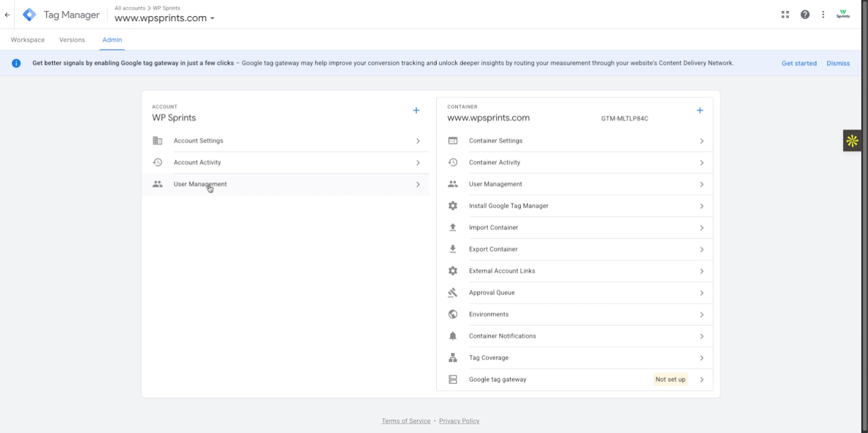Expand Account Settings using its chevron
Viewport: 868px width, 433px height.
point(418,141)
